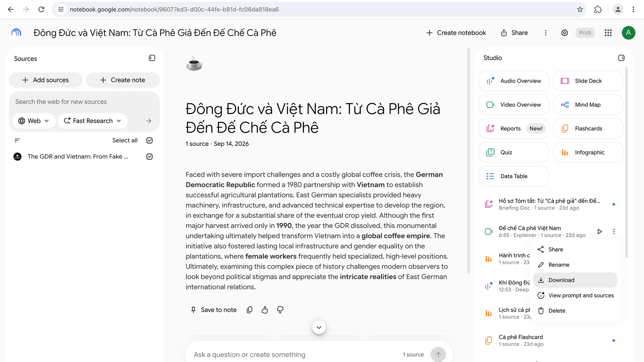Click the header Share button
Viewport: 644px width, 362px height.
[515, 33]
